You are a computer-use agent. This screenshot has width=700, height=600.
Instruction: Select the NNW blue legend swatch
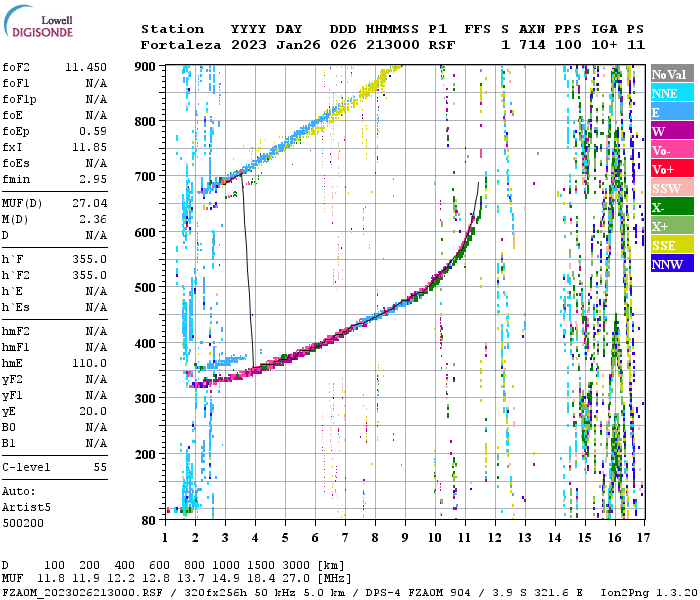pos(672,264)
